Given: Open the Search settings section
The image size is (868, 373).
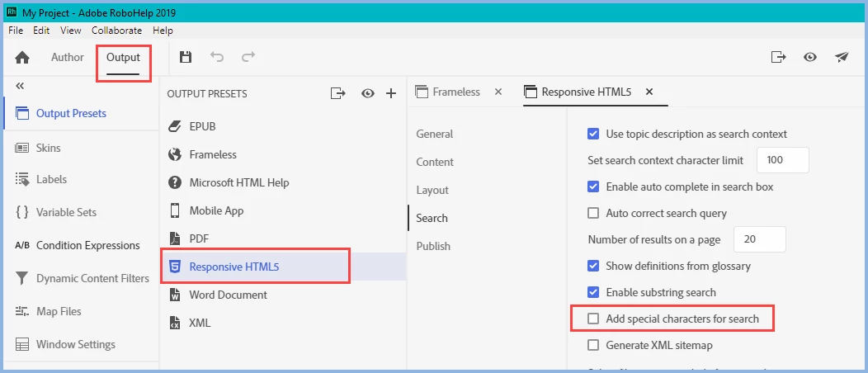Looking at the screenshot, I should pyautogui.click(x=432, y=218).
